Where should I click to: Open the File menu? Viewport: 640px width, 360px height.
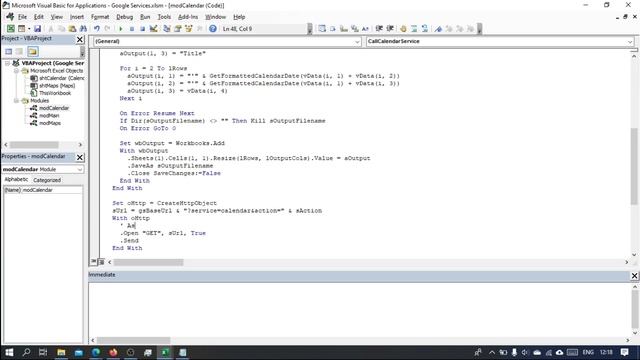(x=22, y=17)
